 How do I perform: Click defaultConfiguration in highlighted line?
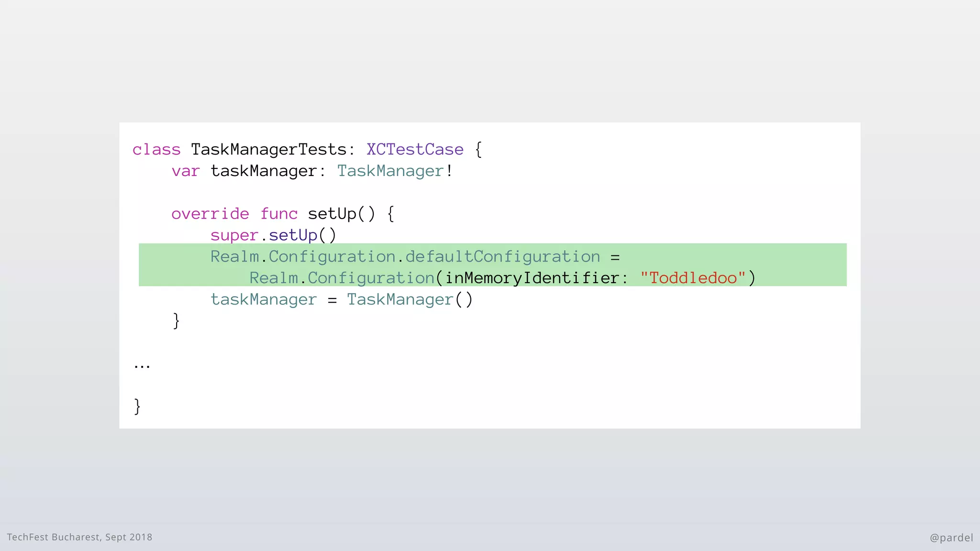(x=502, y=257)
